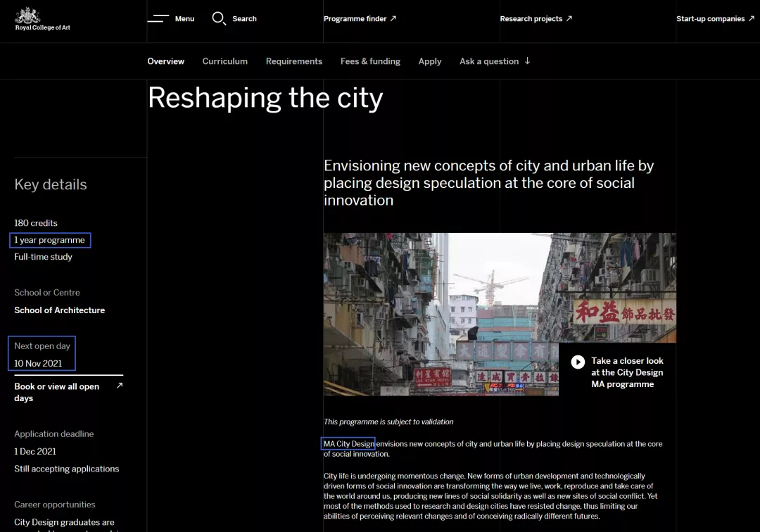Click This programme is subject to validation
The height and width of the screenshot is (532, 760).
pos(388,422)
